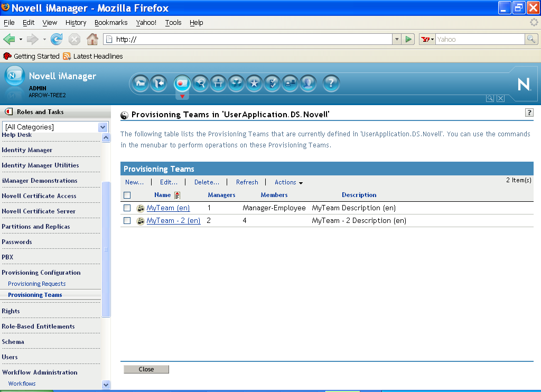This screenshot has height=392, width=541.
Task: Open the MyTeam (en) link
Action: pos(168,208)
